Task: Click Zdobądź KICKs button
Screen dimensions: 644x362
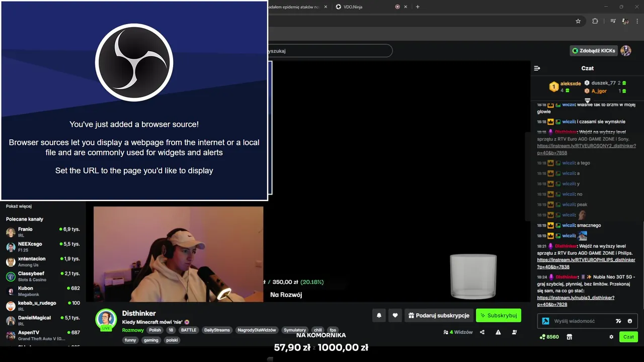Action: point(594,51)
